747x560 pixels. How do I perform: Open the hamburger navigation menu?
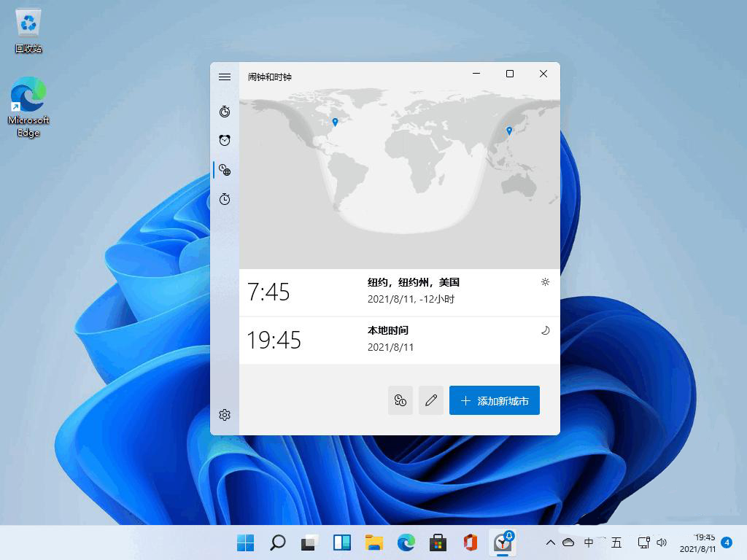pyautogui.click(x=225, y=77)
